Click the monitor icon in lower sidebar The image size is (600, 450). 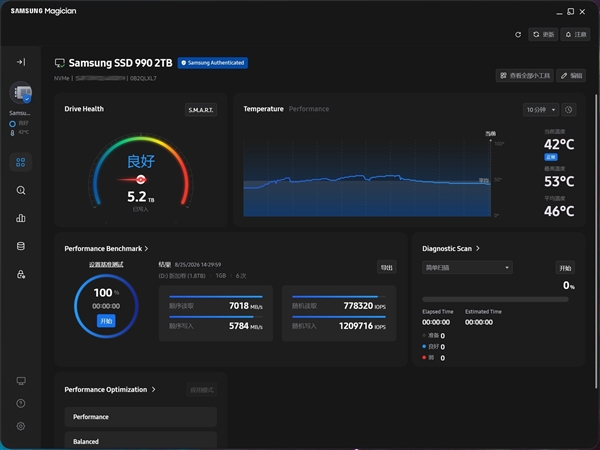21,381
